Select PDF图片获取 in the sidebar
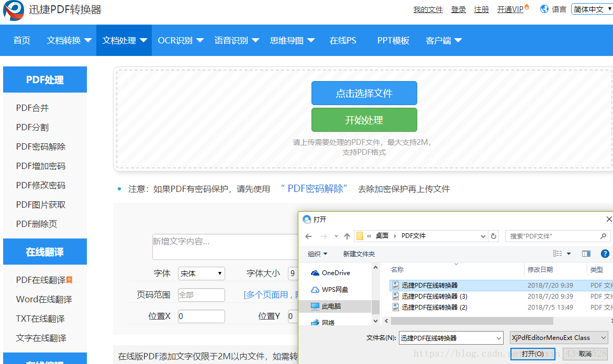 click(x=41, y=204)
